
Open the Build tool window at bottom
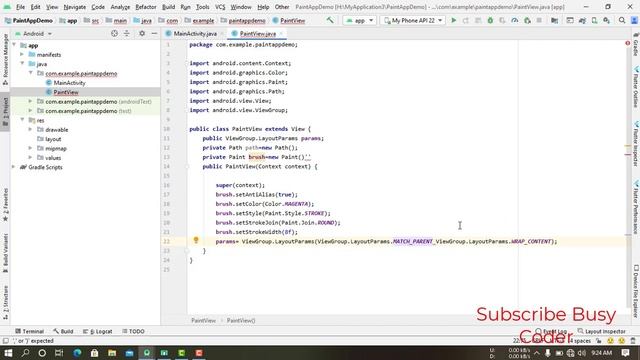(63, 331)
